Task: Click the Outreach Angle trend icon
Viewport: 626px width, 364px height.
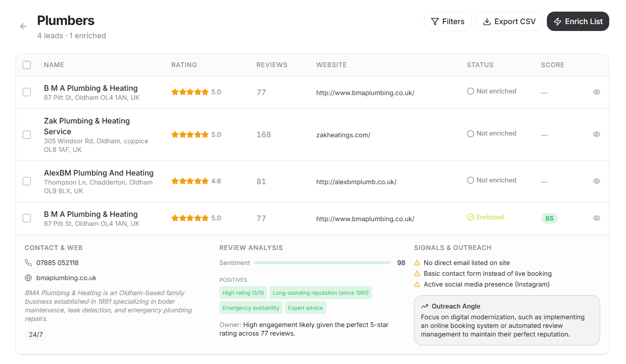Action: coord(425,306)
